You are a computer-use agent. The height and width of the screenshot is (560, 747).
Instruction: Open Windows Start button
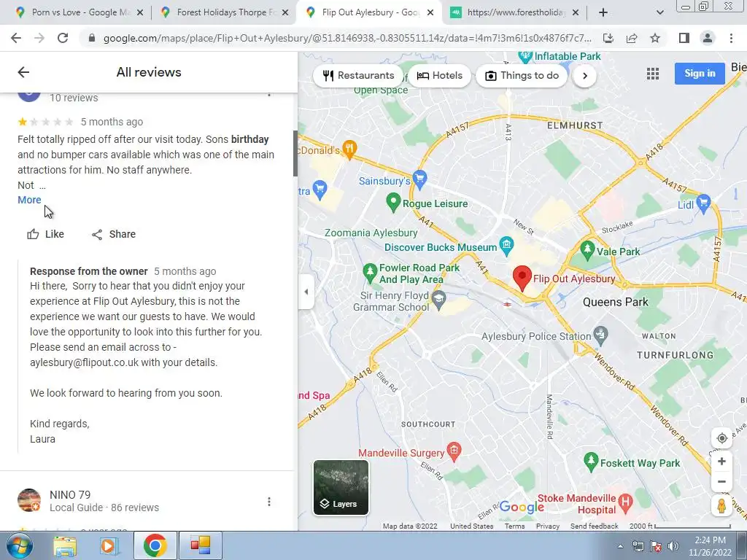tap(19, 545)
